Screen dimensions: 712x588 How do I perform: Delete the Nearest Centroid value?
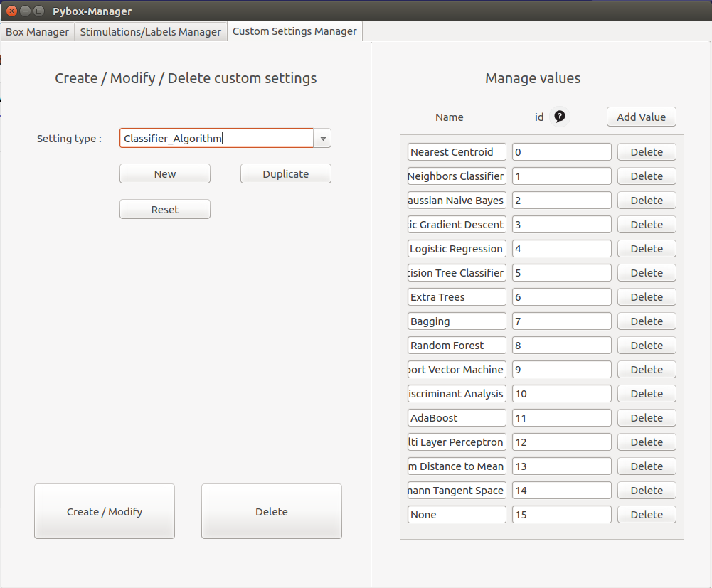pyautogui.click(x=646, y=152)
